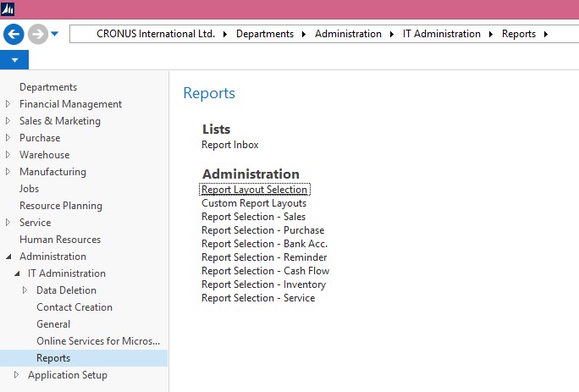Click Administration in the breadcrumb bar
The height and width of the screenshot is (392, 579).
[348, 34]
